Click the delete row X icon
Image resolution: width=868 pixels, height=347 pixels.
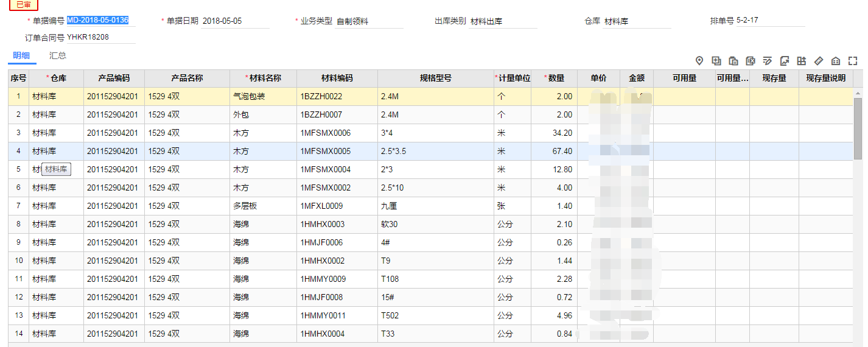tap(751, 61)
